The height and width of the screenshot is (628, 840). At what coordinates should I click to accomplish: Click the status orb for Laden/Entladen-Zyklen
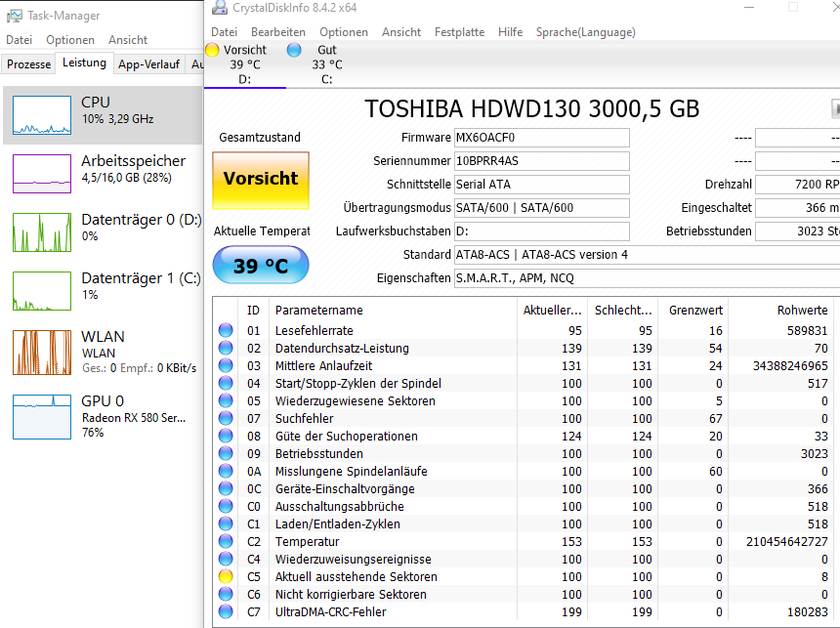[226, 524]
